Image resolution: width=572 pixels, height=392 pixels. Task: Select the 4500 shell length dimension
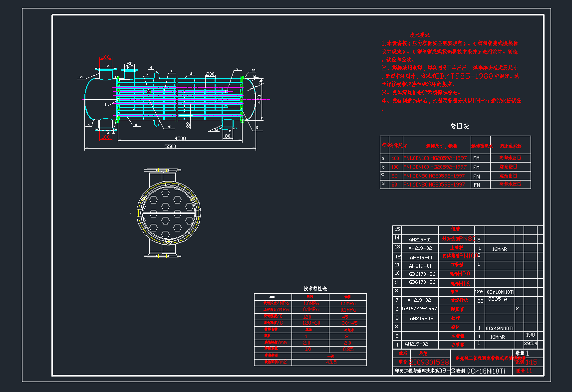coord(180,138)
